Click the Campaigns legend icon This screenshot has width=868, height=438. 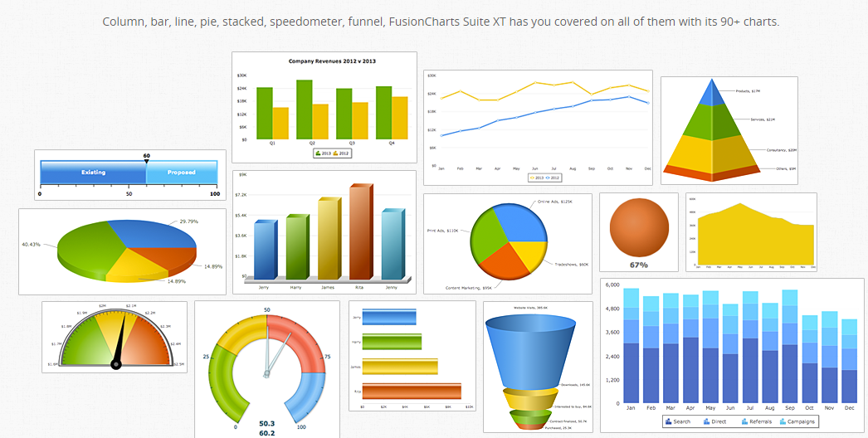782,421
